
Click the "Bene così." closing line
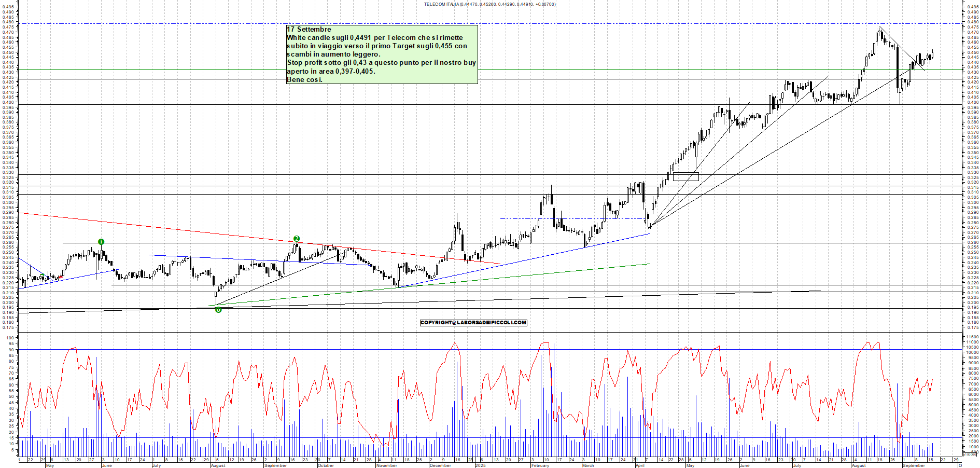tap(304, 79)
